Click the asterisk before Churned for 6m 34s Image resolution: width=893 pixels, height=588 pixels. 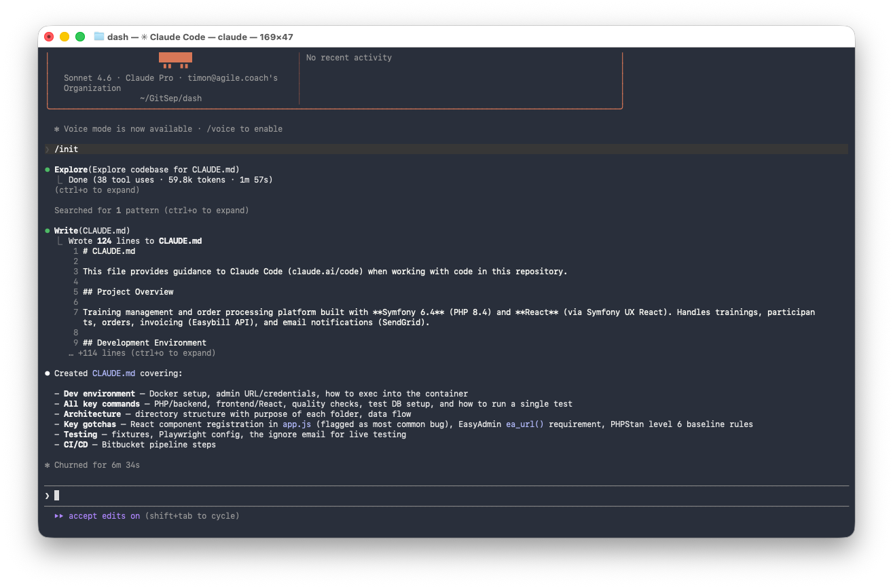tap(48, 465)
